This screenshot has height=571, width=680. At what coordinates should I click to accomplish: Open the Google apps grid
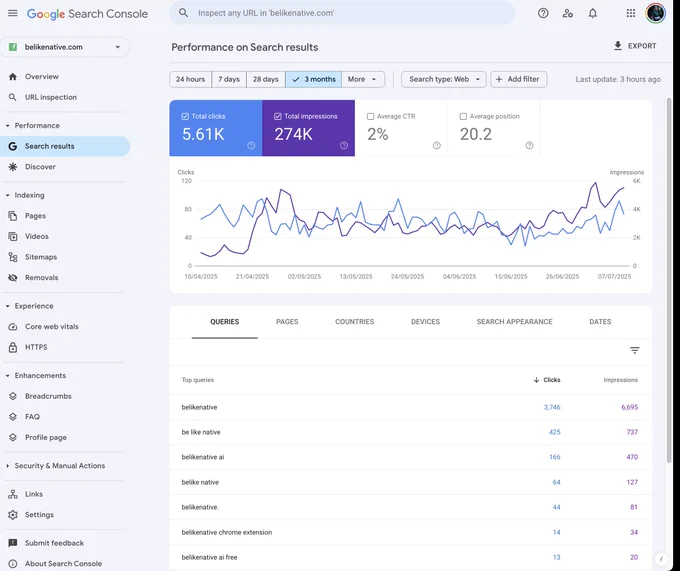[631, 13]
